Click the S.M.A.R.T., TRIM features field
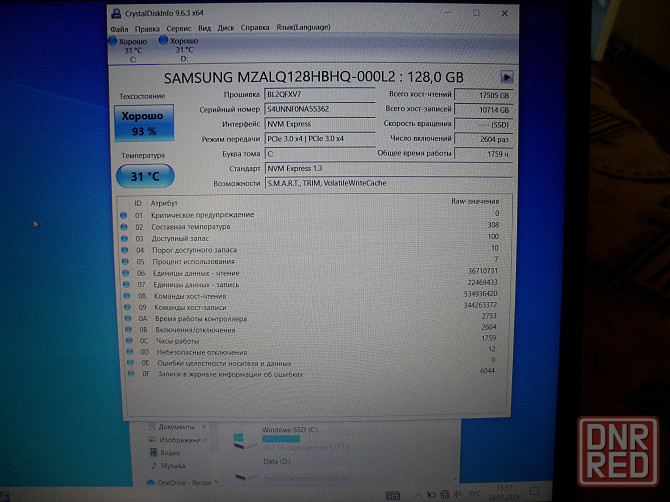This screenshot has height=502, width=670. tap(388, 183)
